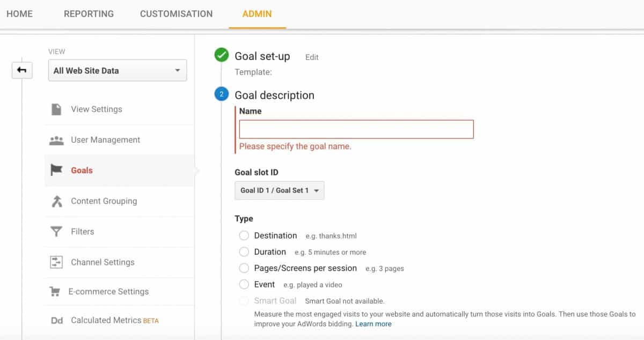This screenshot has width=644, height=340.
Task: Select the Destination goal type
Action: (244, 235)
